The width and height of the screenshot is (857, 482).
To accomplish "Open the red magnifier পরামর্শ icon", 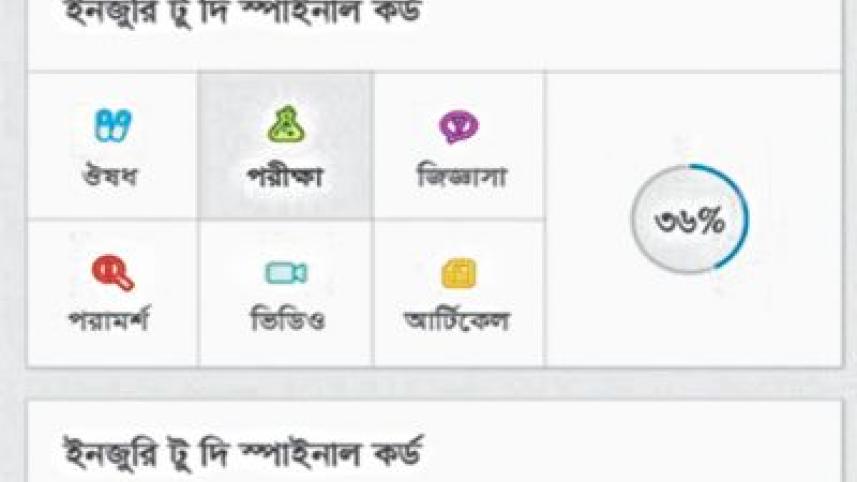I will (x=113, y=273).
